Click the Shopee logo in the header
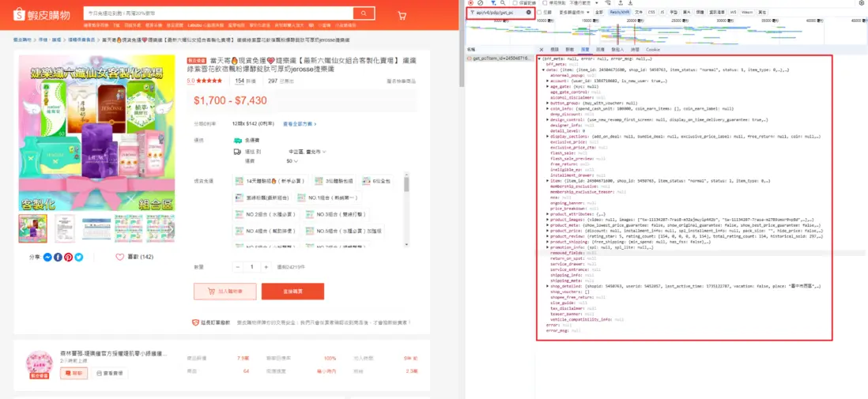 (42, 14)
